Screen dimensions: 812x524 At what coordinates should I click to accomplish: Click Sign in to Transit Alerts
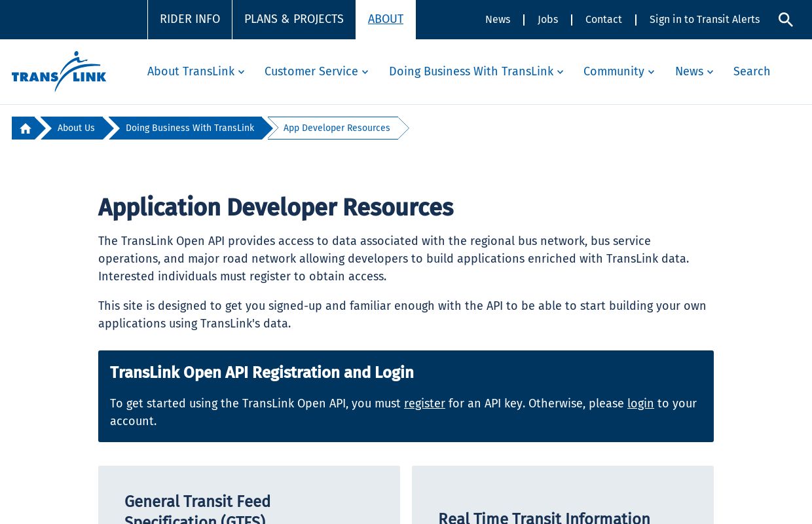(705, 20)
